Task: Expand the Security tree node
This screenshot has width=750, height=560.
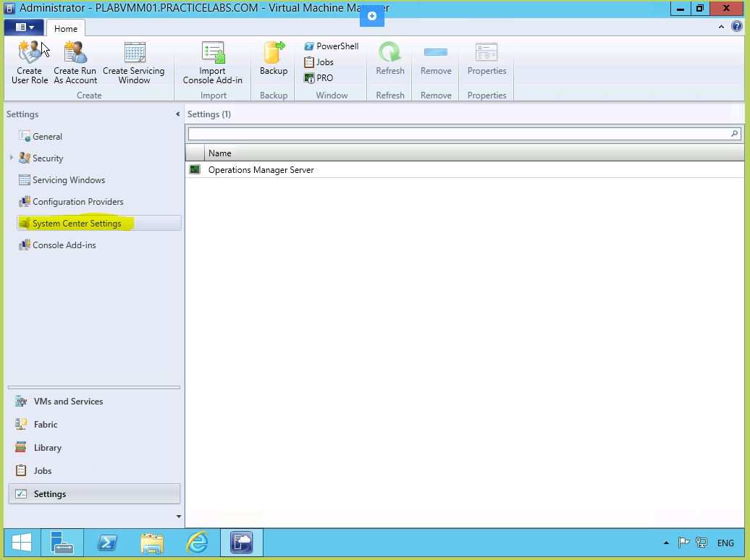Action: [x=12, y=157]
